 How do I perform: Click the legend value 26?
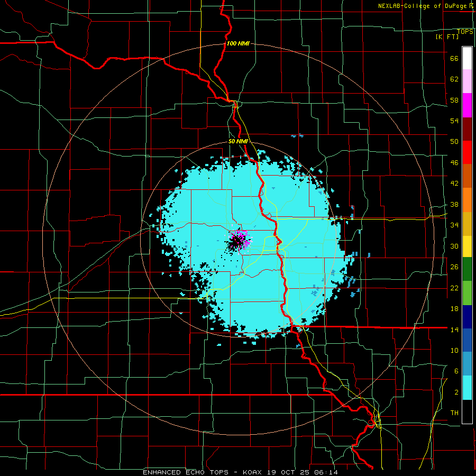(454, 267)
